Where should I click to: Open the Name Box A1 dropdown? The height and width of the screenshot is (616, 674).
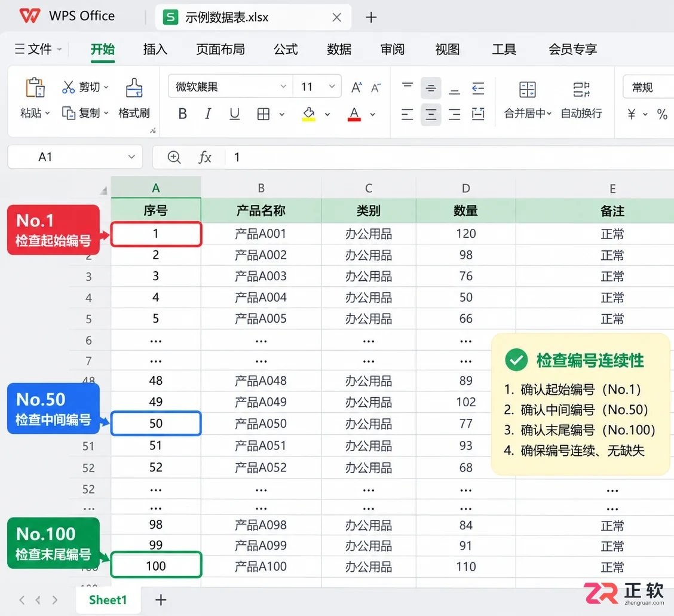[131, 157]
